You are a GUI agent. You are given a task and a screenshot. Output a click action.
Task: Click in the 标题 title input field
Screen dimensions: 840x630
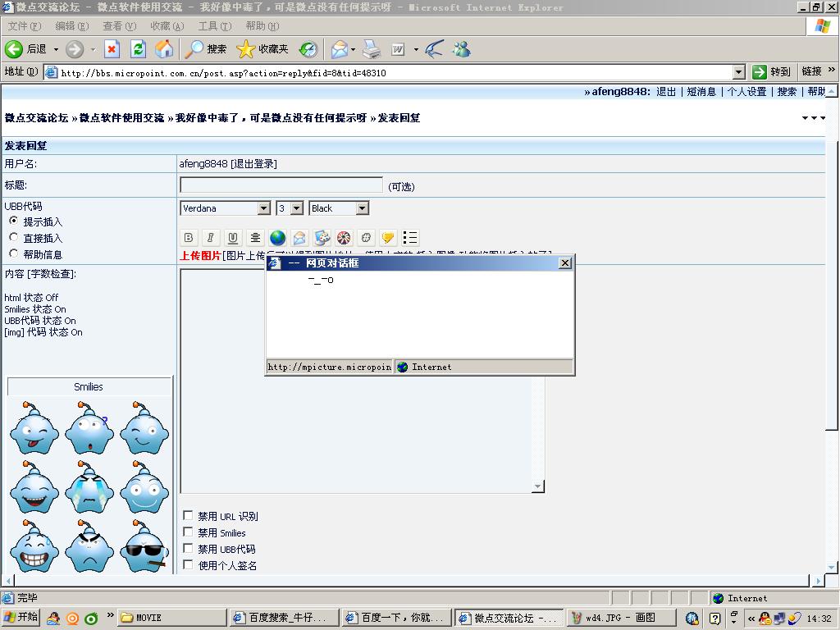(281, 185)
